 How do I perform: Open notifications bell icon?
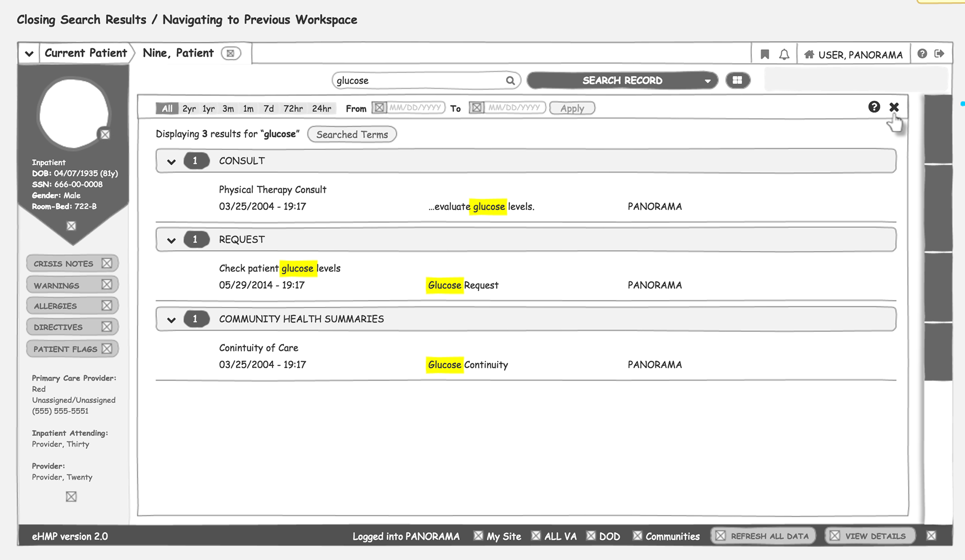click(x=784, y=54)
